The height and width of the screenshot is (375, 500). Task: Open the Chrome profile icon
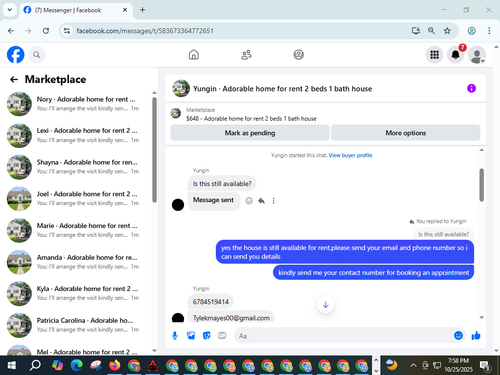(471, 31)
